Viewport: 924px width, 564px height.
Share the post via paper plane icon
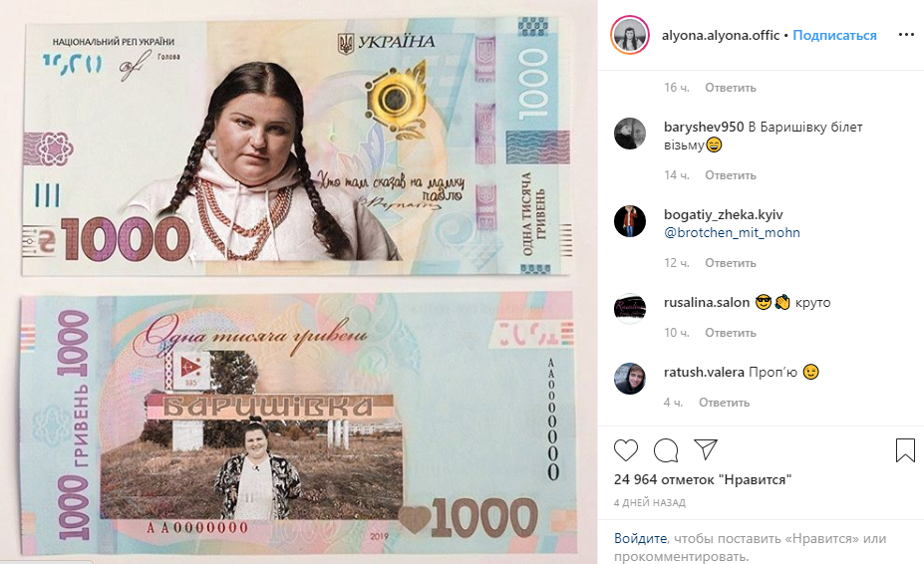coord(706,449)
